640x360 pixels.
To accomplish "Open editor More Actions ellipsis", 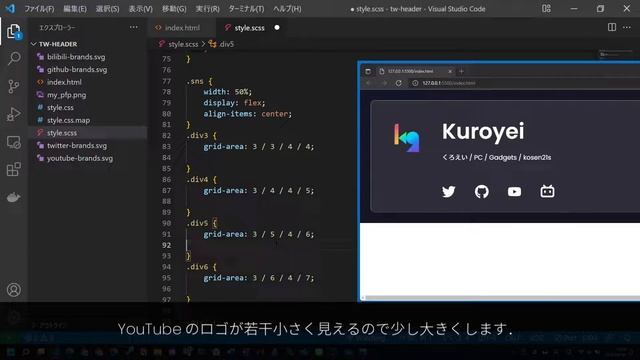I will [x=627, y=27].
